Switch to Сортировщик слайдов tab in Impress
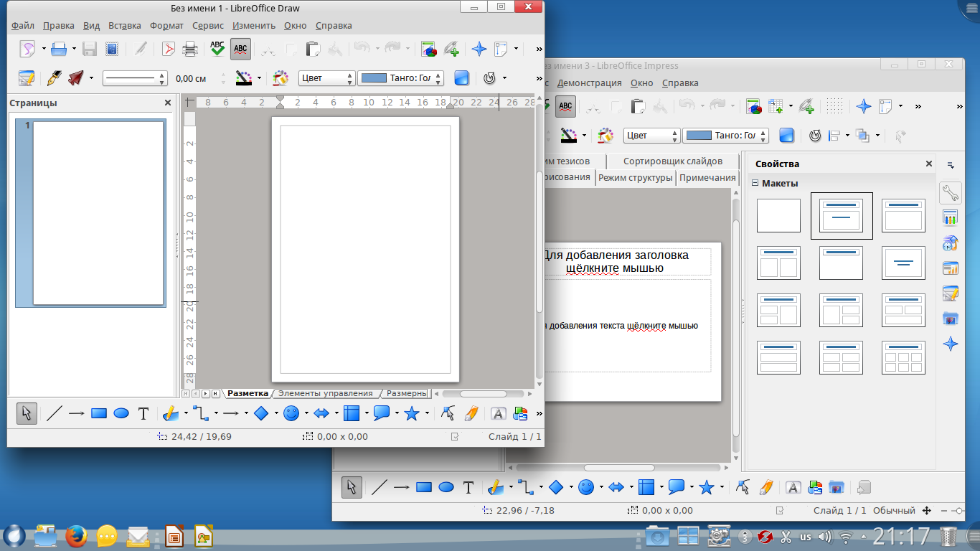Image resolution: width=980 pixels, height=551 pixels. point(672,161)
